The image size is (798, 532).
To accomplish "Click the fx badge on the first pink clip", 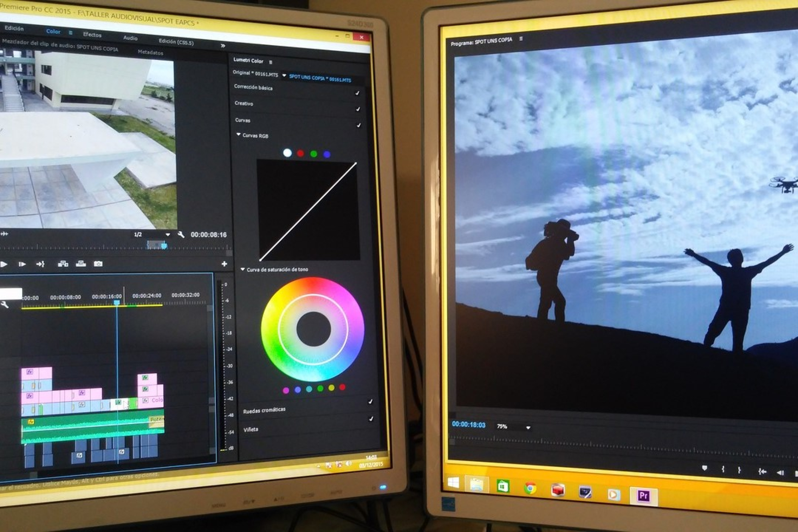I will (30, 372).
